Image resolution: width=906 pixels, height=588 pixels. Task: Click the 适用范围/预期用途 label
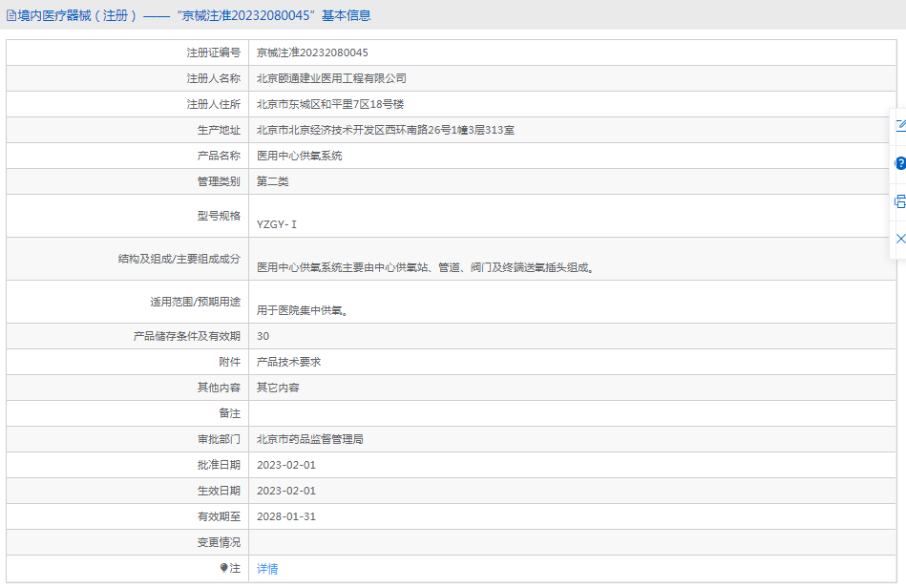click(x=196, y=302)
